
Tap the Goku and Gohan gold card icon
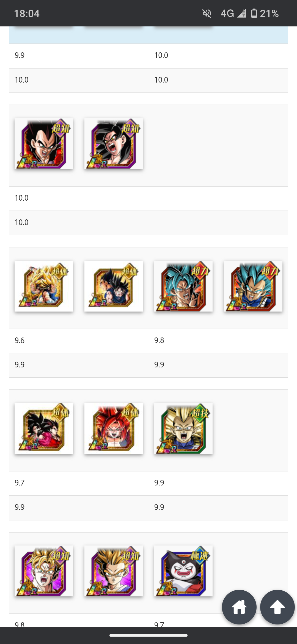[x=114, y=286]
